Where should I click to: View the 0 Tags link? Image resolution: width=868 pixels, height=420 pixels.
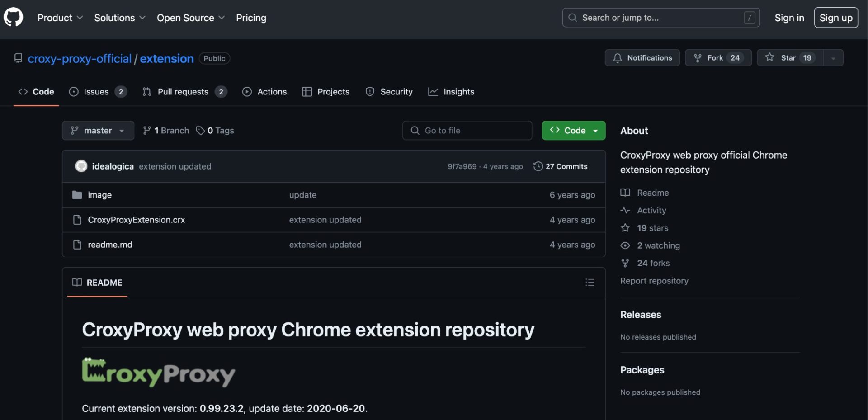[x=215, y=130]
